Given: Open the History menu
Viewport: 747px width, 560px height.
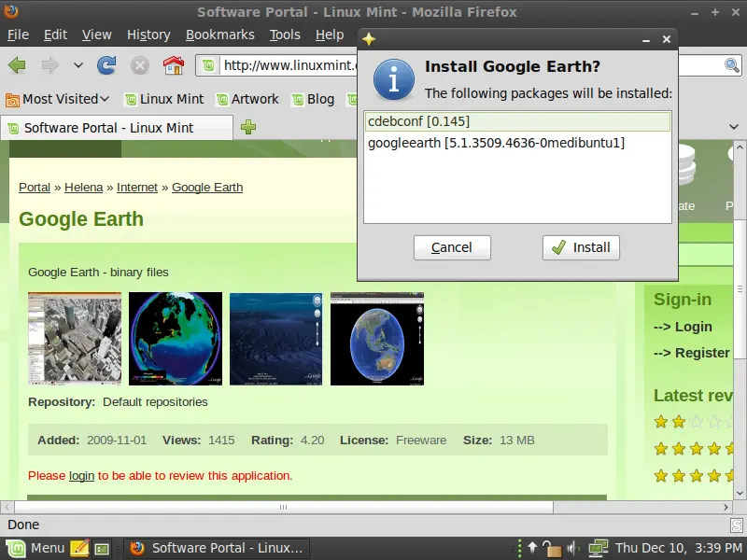Looking at the screenshot, I should (x=148, y=35).
